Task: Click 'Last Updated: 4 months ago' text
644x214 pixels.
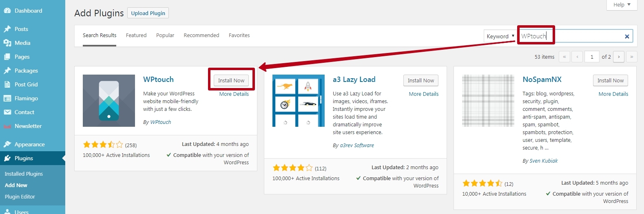Action: [215, 144]
